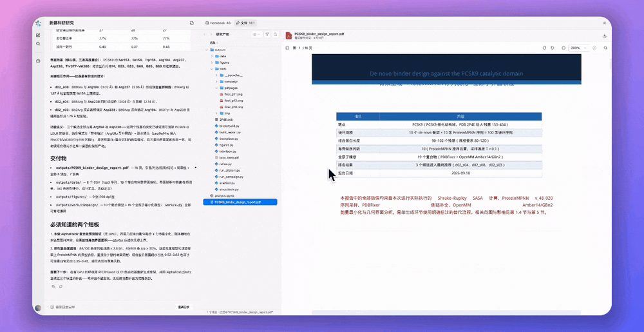644x332 pixels.
Task: Open interface.py file
Action: 225,151
